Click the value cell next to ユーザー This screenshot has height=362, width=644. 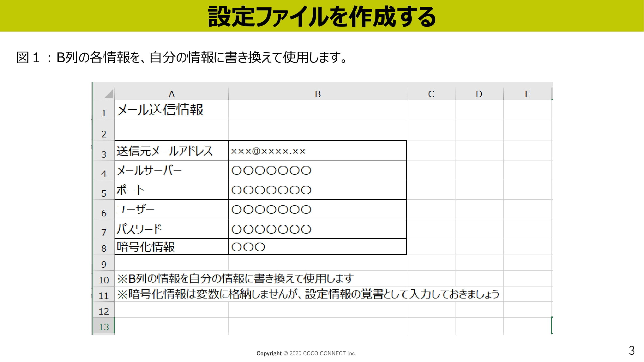point(318,209)
